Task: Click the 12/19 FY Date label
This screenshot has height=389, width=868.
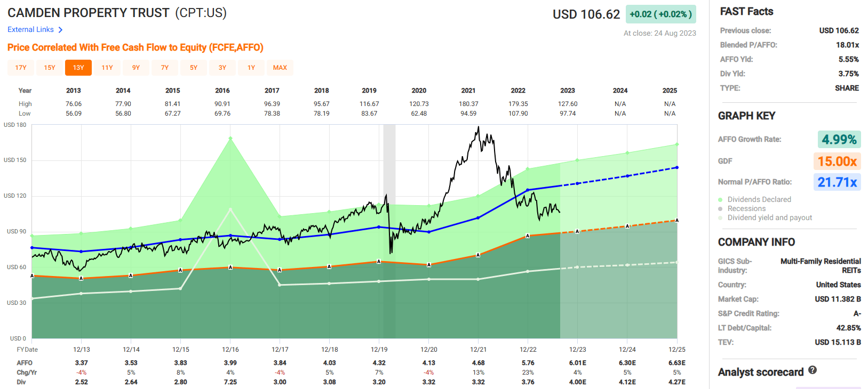Action: point(379,350)
